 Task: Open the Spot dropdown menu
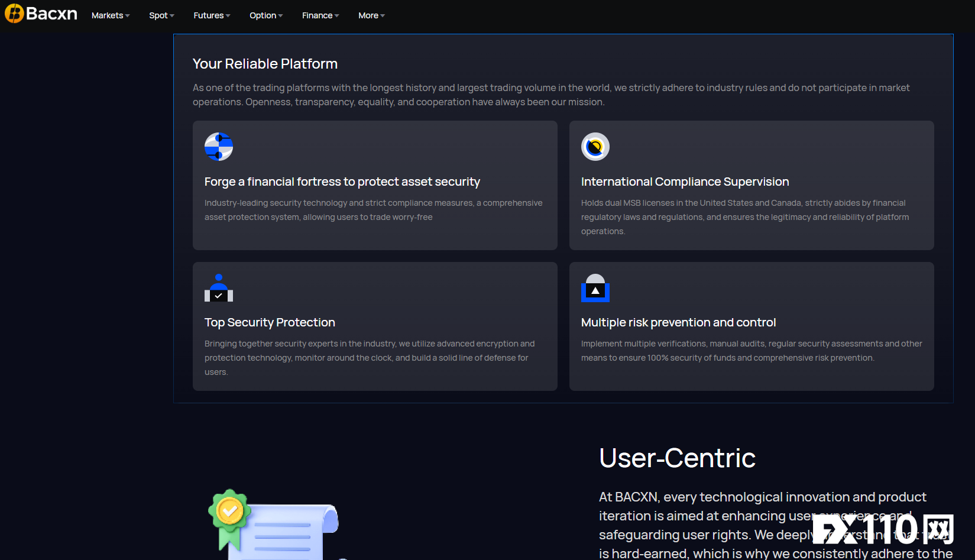(x=161, y=15)
